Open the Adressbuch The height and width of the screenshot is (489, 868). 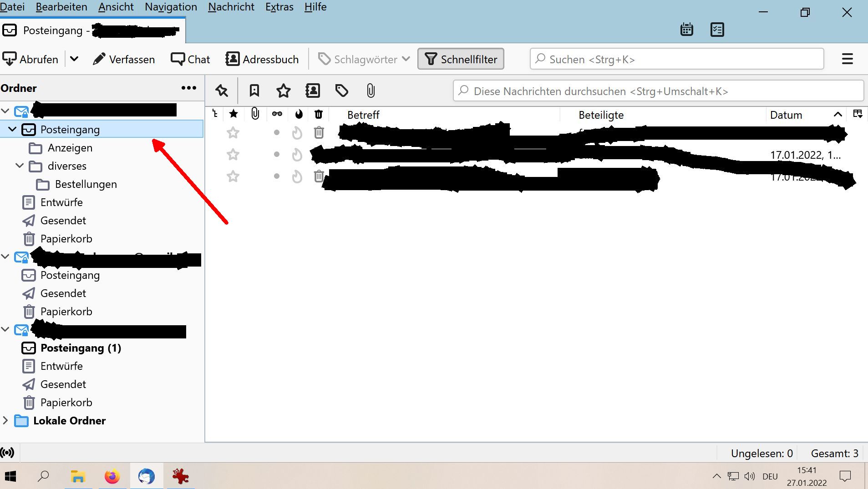coord(262,59)
